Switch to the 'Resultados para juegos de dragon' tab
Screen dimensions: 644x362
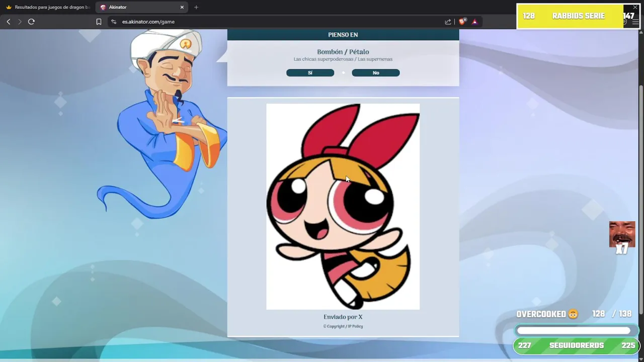tap(48, 7)
